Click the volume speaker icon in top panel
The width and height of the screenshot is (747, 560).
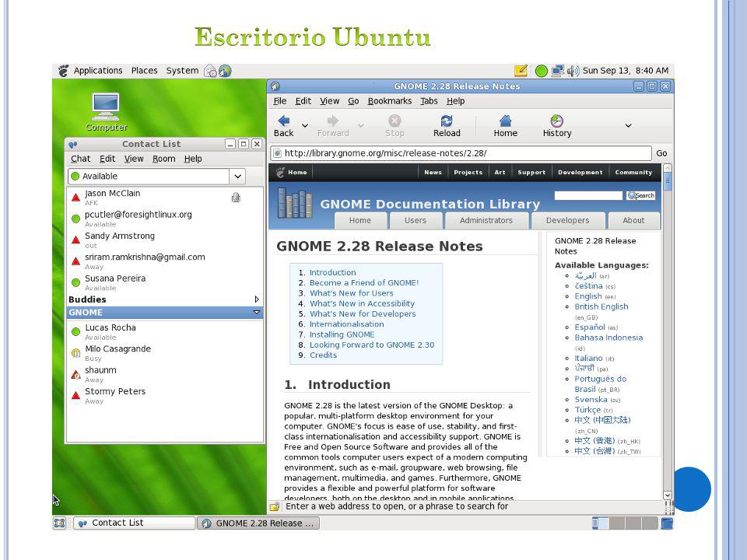coord(573,71)
